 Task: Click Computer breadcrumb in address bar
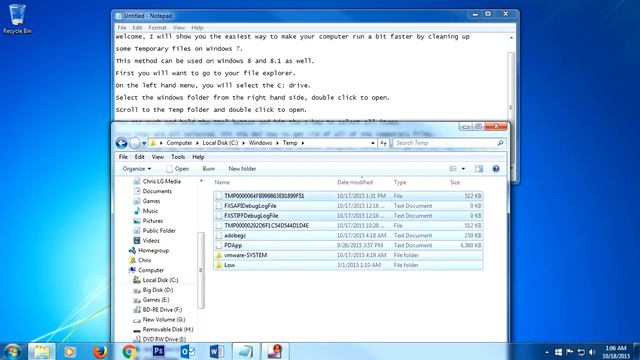tap(179, 143)
